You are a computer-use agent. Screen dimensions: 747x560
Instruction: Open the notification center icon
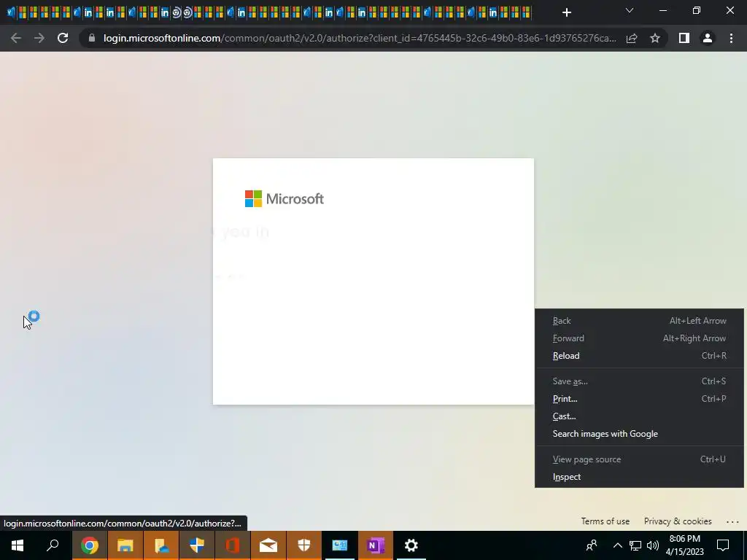tap(723, 545)
